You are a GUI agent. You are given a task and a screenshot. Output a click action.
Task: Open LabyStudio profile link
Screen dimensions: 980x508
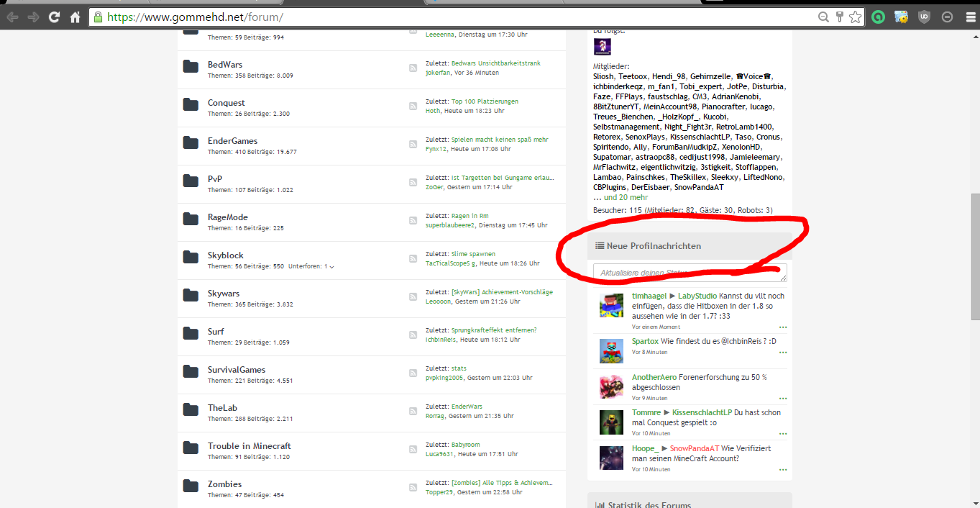point(697,296)
